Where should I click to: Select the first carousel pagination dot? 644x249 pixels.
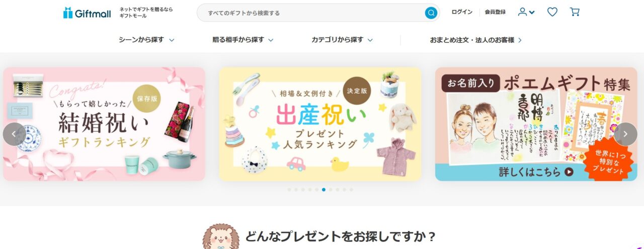289,190
